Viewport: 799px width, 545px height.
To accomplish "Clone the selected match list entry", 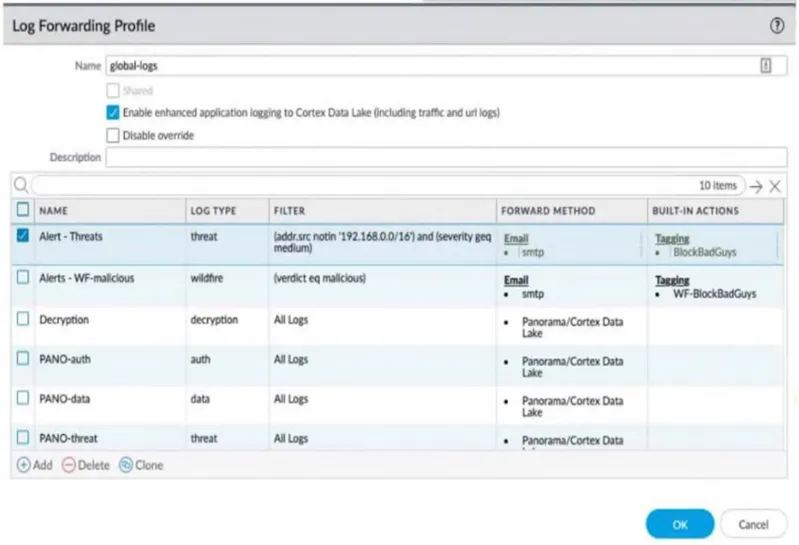I will pyautogui.click(x=141, y=465).
